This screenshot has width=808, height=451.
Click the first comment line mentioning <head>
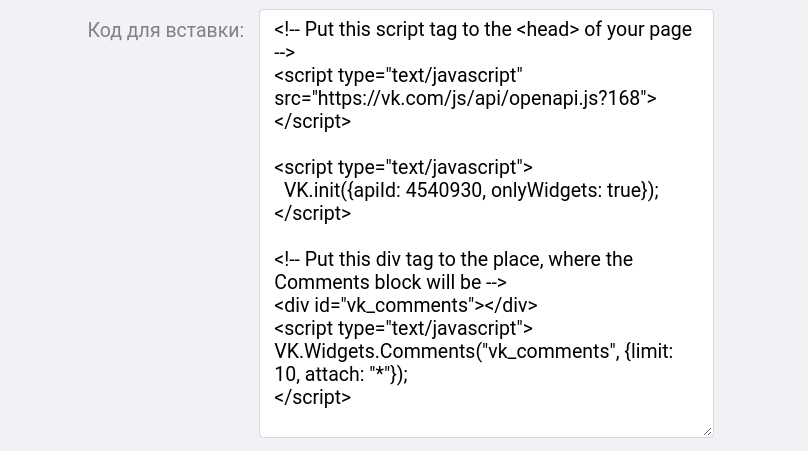tap(483, 29)
